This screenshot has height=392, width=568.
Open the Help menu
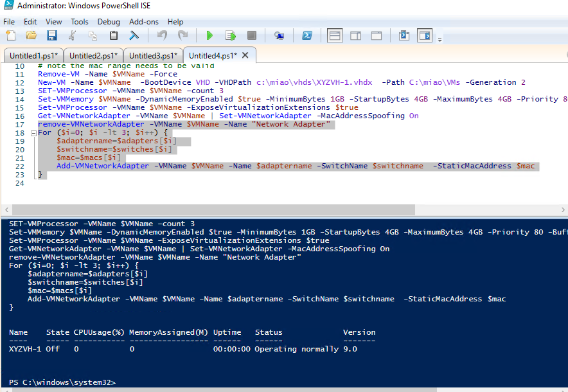tap(175, 22)
